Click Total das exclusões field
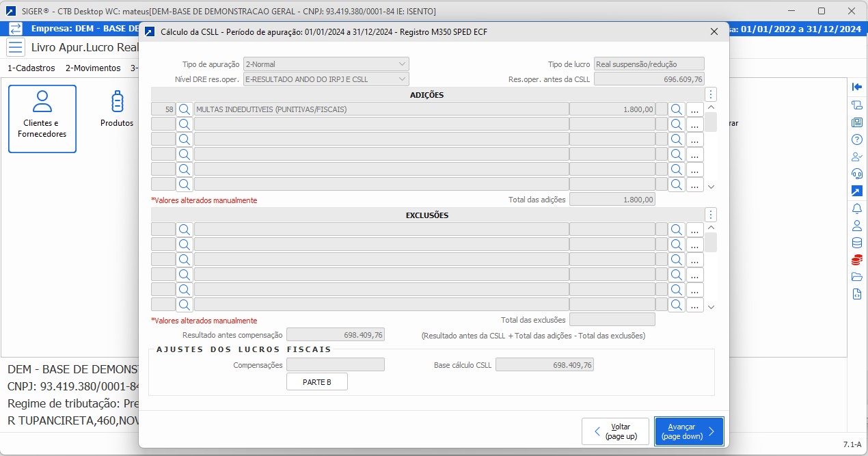Image resolution: width=868 pixels, height=456 pixels. click(x=612, y=319)
